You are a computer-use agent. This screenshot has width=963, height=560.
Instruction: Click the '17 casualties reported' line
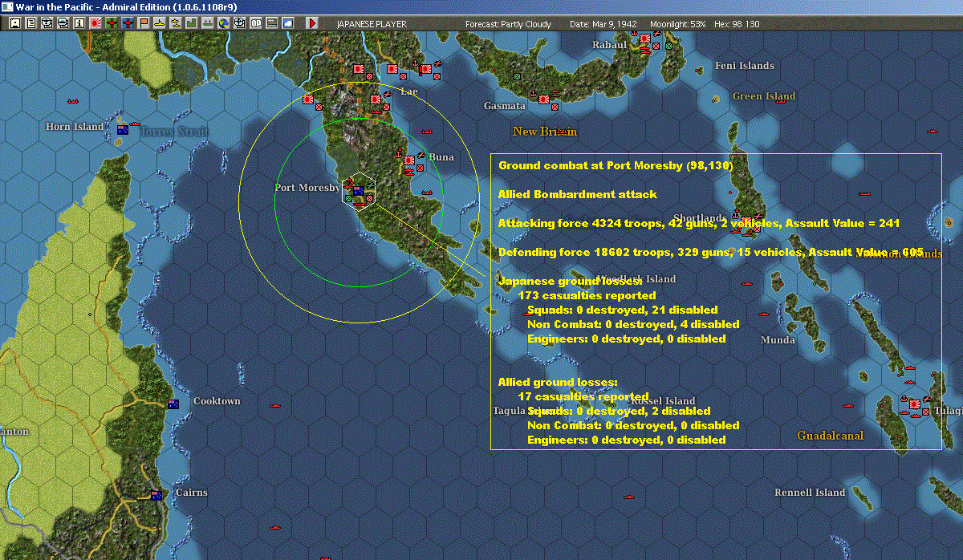[x=583, y=397]
